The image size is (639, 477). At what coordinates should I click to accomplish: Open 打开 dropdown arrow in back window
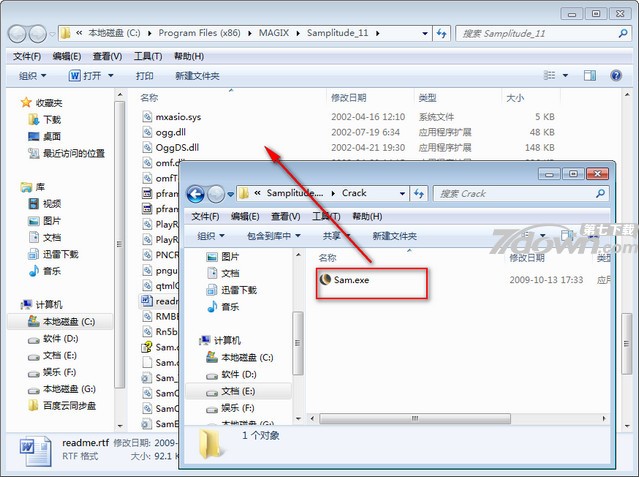(111, 76)
